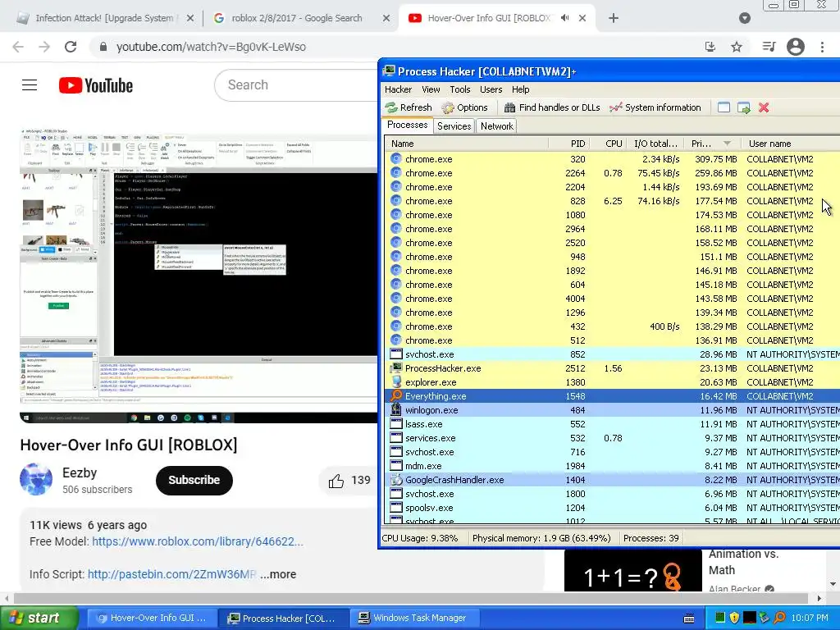840x630 pixels.
Task: Open Chrome three-dot menu
Action: pos(822,47)
